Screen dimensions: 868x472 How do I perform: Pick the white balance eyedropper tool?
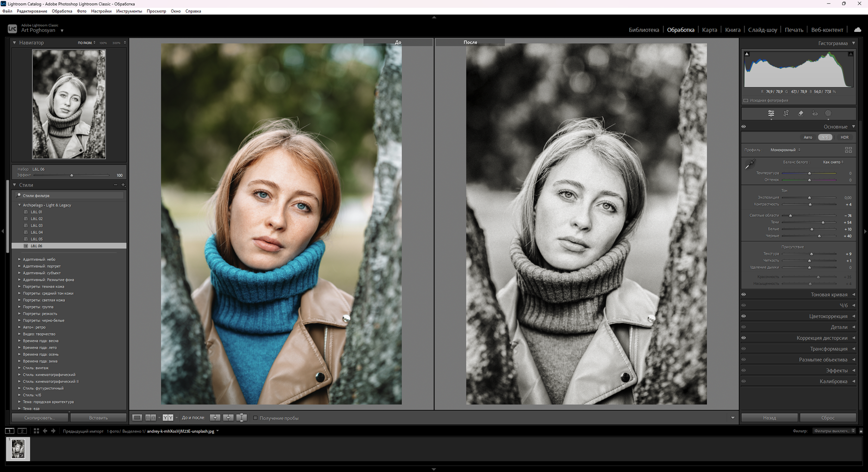[750, 164]
